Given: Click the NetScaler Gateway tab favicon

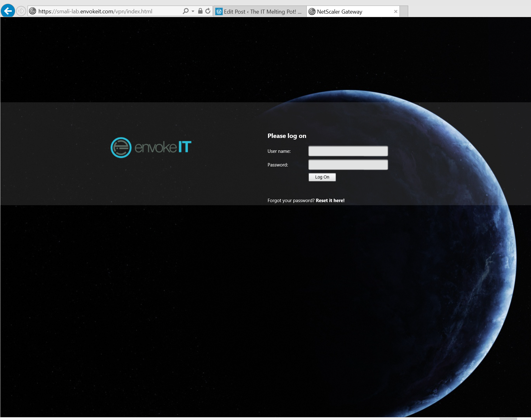Looking at the screenshot, I should (x=312, y=11).
